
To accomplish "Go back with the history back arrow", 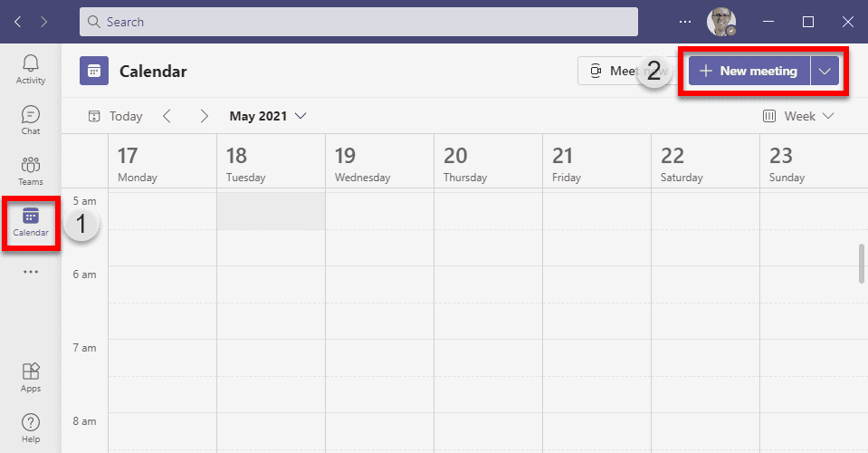I will coord(18,21).
